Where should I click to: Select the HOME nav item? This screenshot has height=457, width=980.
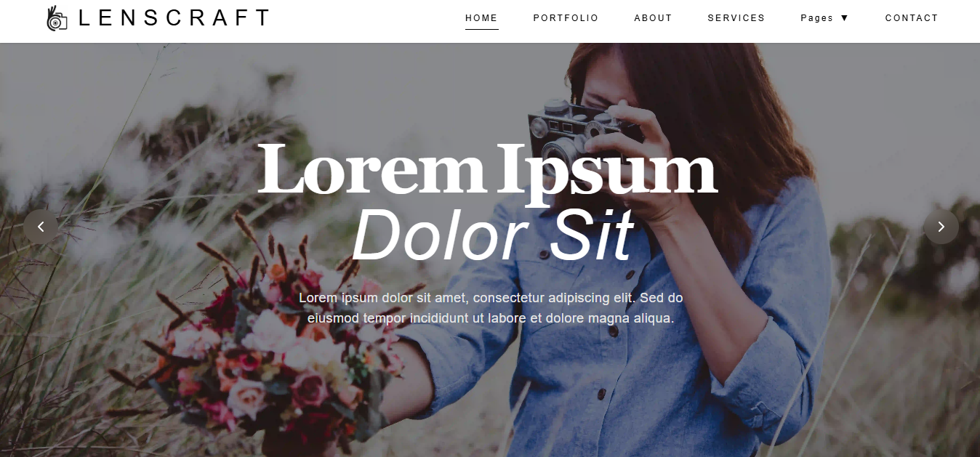pos(481,18)
